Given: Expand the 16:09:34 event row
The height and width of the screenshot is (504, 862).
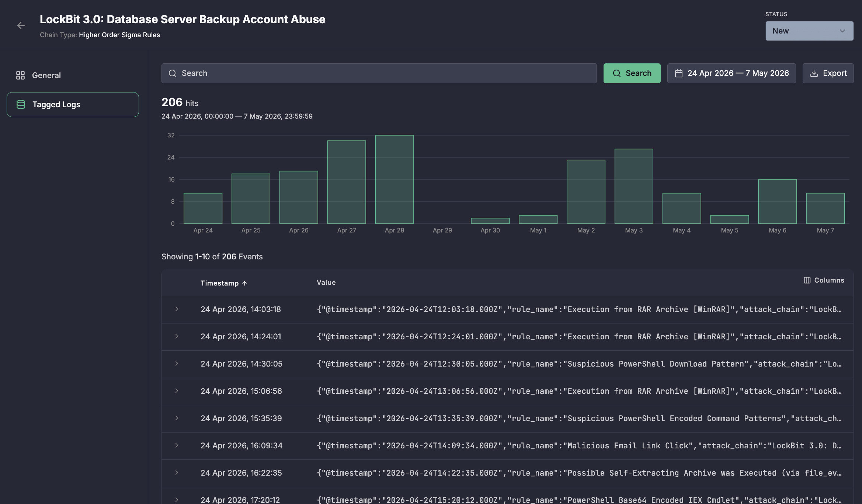Looking at the screenshot, I should [x=177, y=445].
